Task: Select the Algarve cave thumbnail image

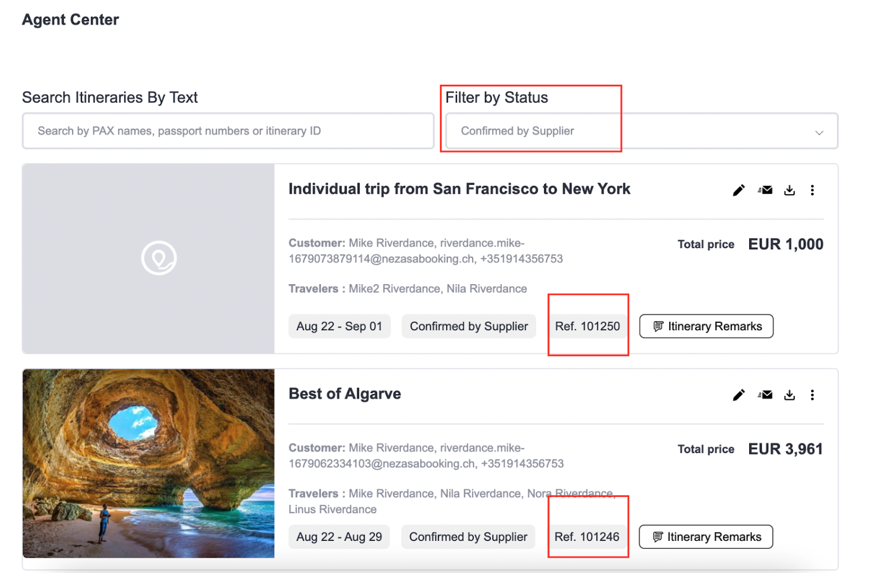Action: [x=148, y=463]
